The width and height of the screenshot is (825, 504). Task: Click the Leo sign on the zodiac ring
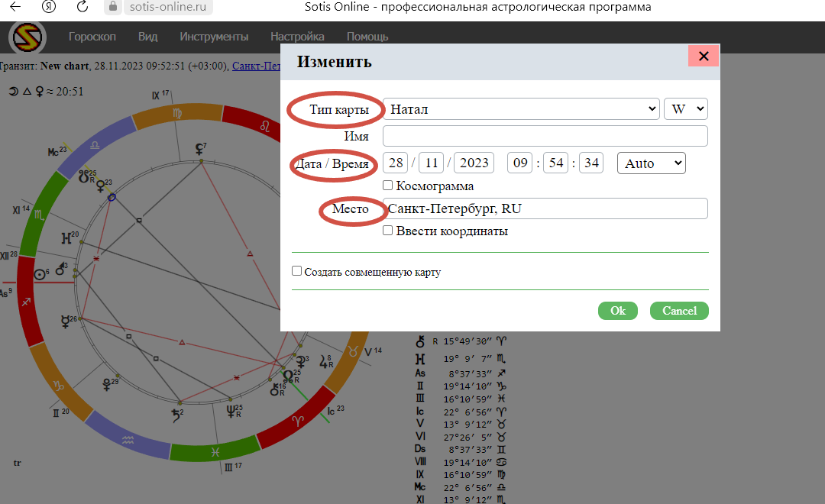coord(264,126)
